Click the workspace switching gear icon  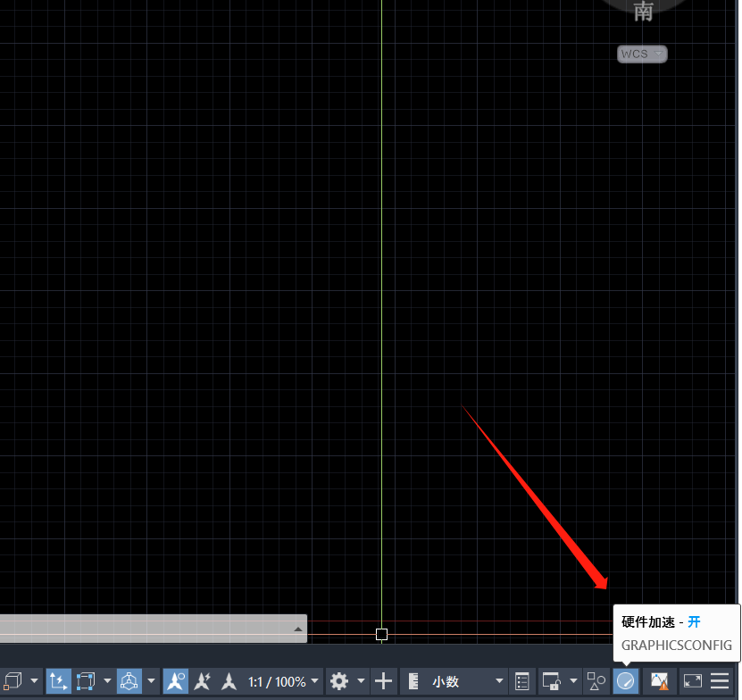339,681
